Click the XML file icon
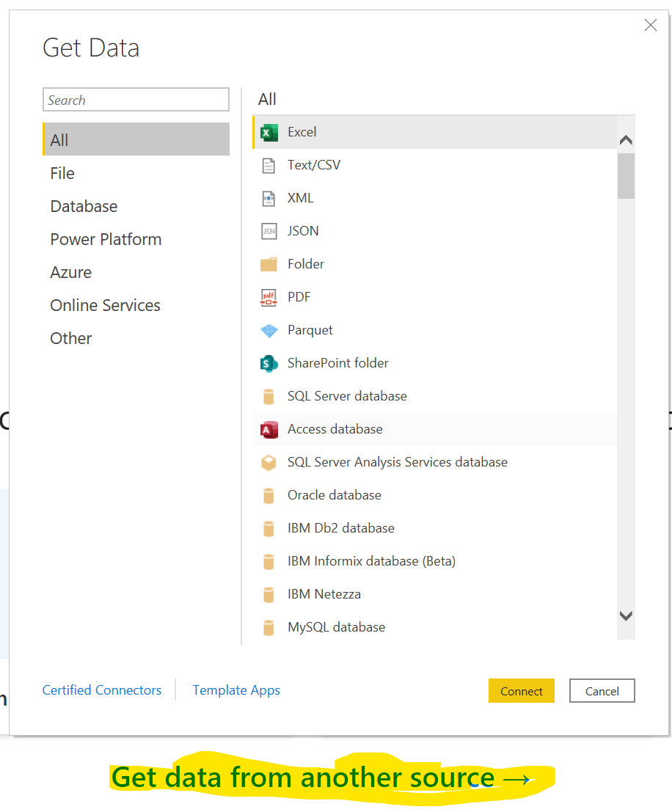This screenshot has width=672, height=812. click(269, 198)
